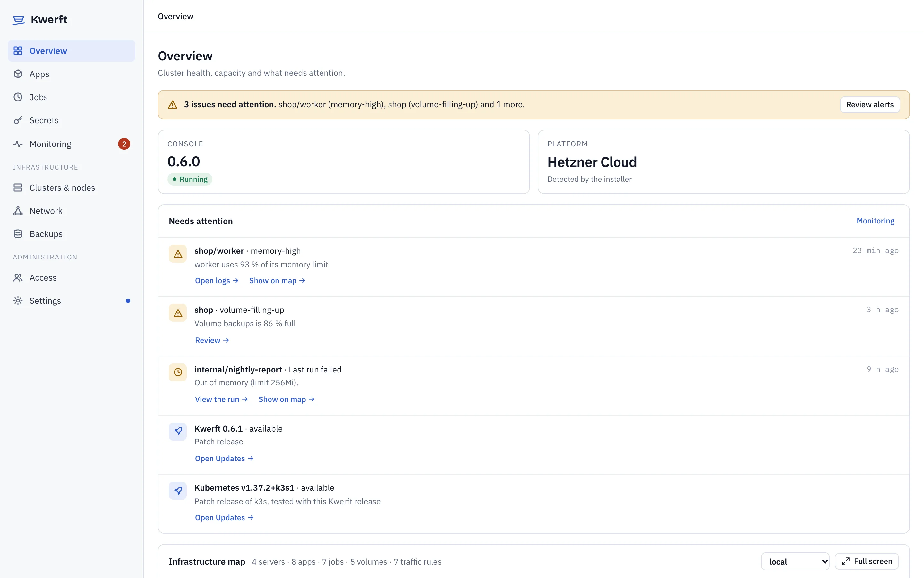Image resolution: width=924 pixels, height=578 pixels.
Task: Click the warning triangle in alert banner
Action: tap(173, 105)
